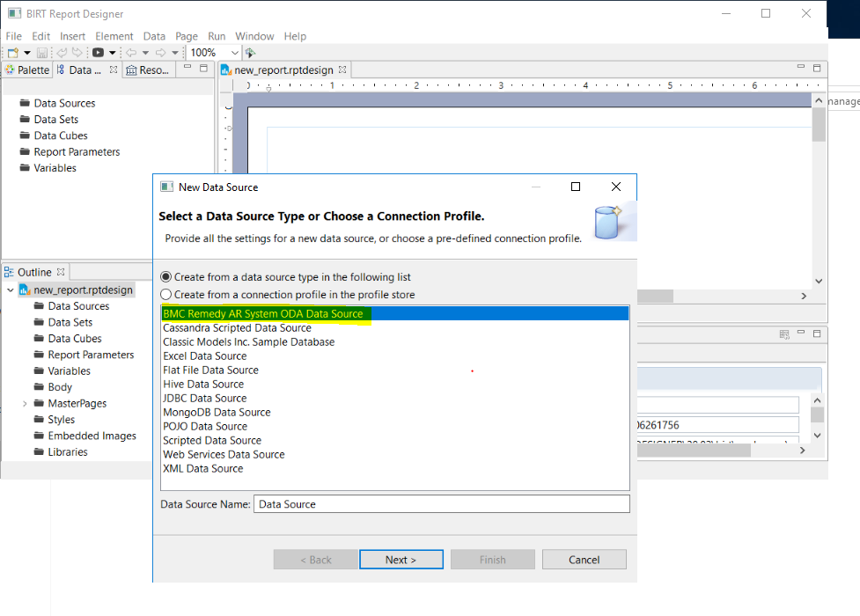This screenshot has width=860, height=616.
Task: Open the Window menu
Action: [254, 36]
